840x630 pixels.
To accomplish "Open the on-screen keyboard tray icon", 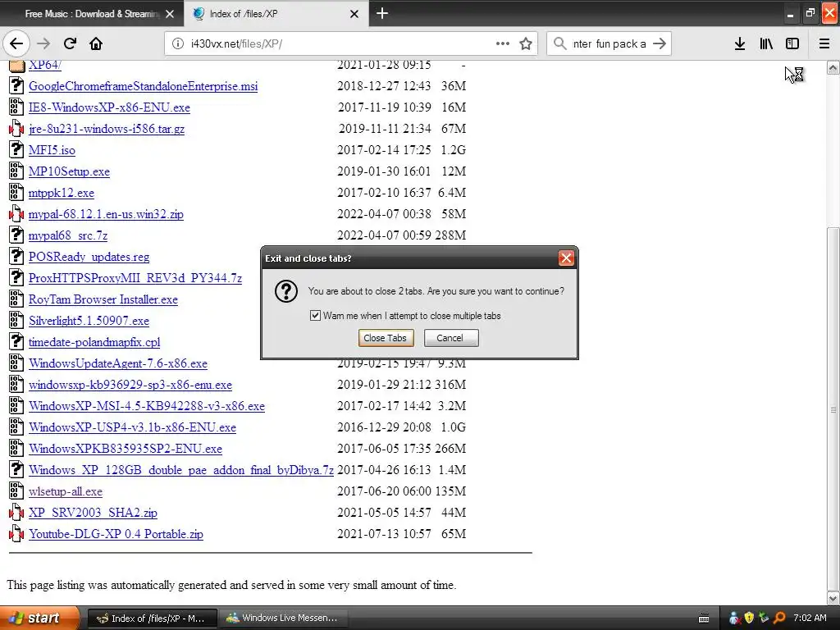I will tap(704, 619).
